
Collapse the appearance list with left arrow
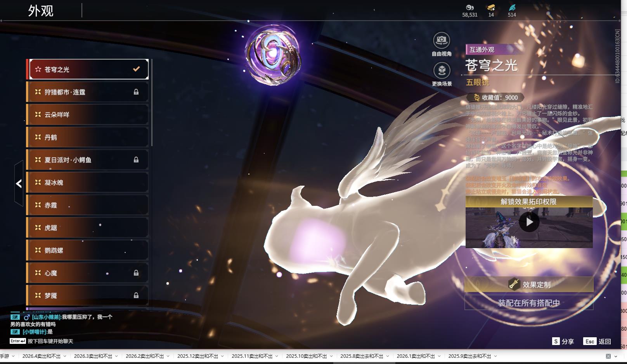click(x=19, y=183)
